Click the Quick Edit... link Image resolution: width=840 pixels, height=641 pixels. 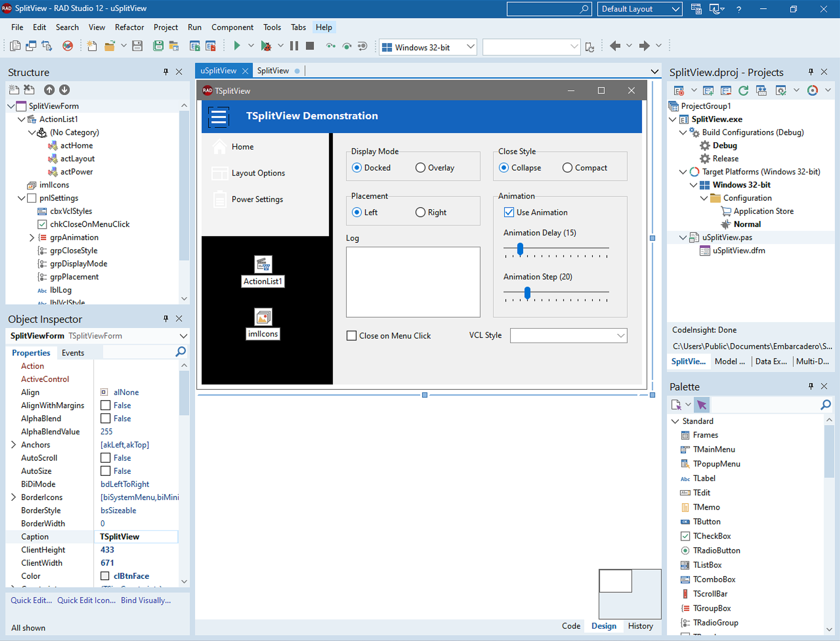pyautogui.click(x=31, y=600)
